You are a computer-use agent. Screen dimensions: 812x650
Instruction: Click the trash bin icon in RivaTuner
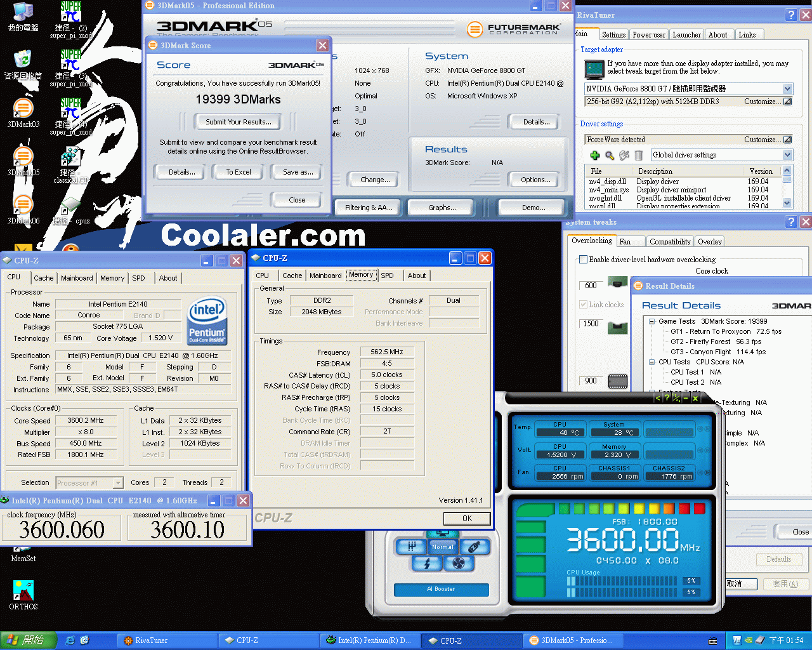point(639,156)
